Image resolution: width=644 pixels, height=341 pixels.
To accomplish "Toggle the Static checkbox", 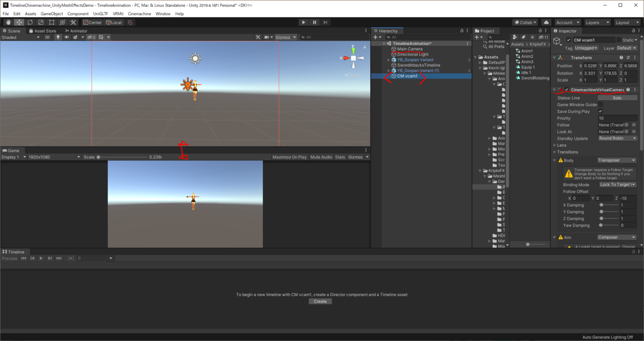I will [618, 40].
